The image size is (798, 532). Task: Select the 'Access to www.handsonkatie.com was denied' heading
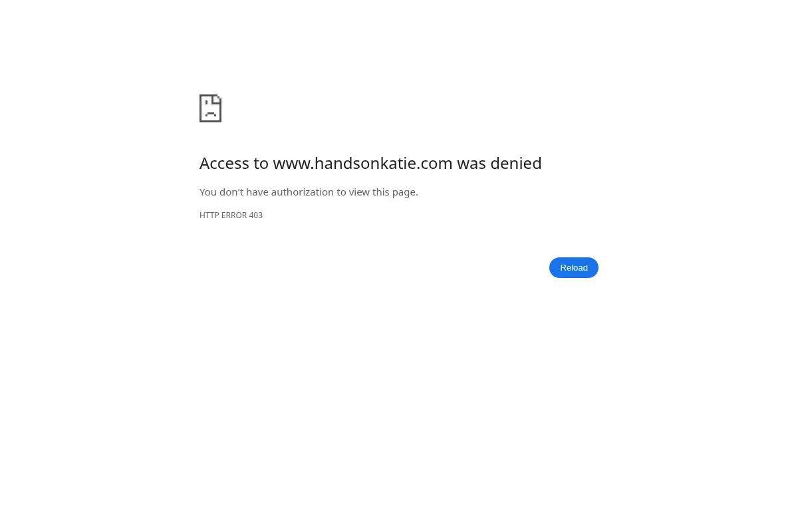point(370,163)
